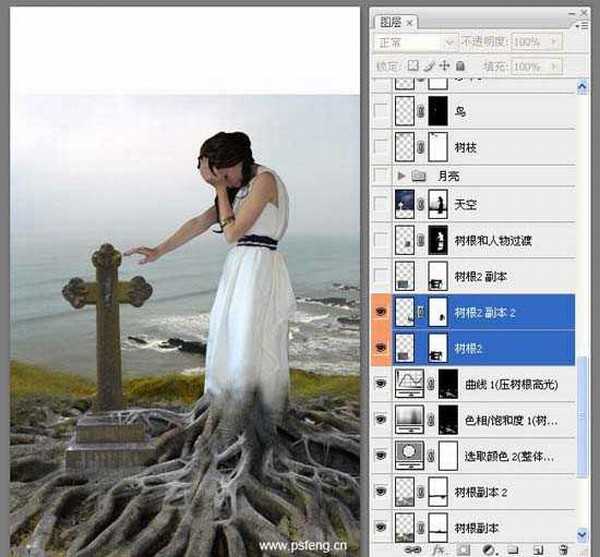The image size is (600, 557).
Task: Hide the 树根2 副本 2 layer
Action: point(381,312)
